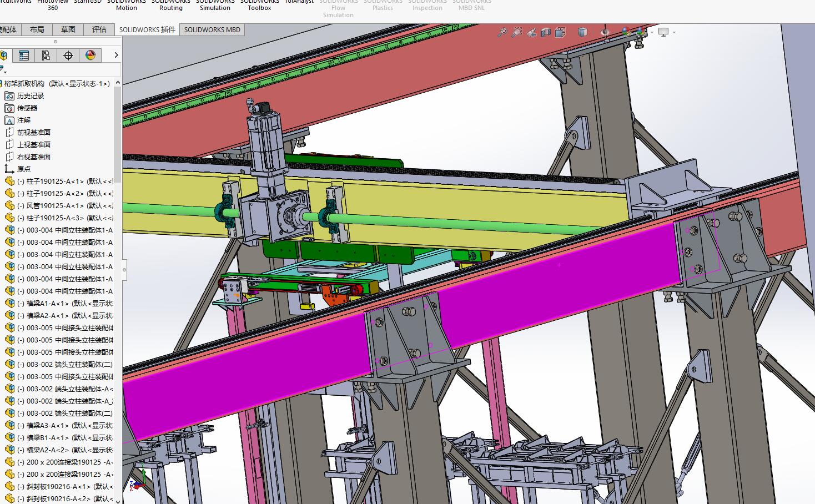
Task: Click the PhotoView 360 add-in button
Action: tap(53, 5)
